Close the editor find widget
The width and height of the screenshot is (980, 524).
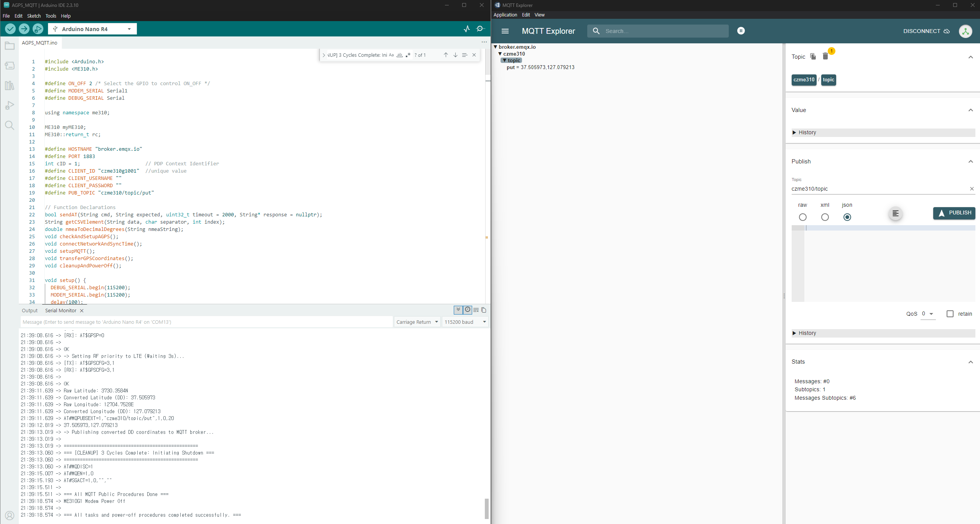[474, 55]
